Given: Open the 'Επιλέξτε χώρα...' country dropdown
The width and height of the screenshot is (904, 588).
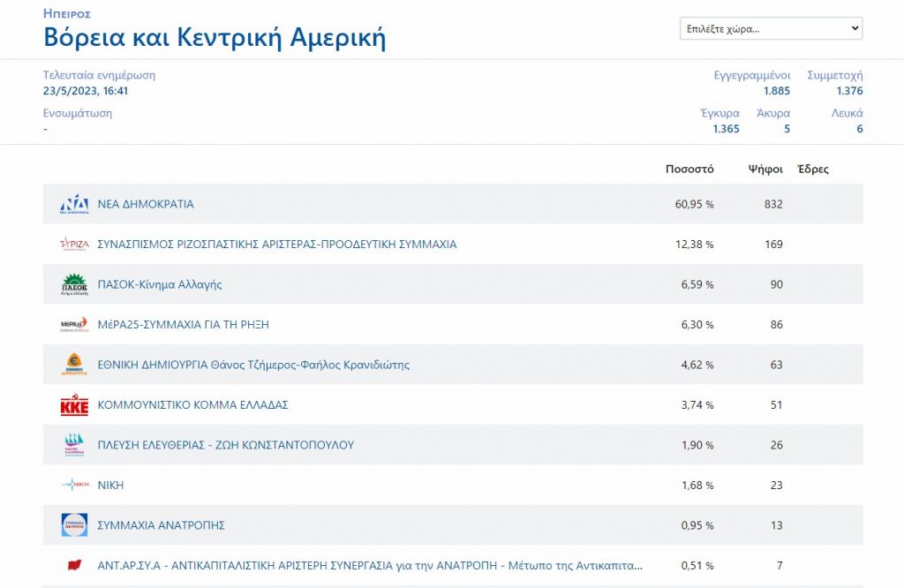Looking at the screenshot, I should click(x=771, y=28).
